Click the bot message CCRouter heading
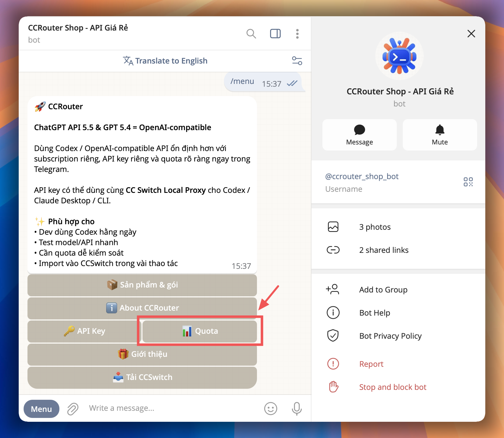 point(65,107)
